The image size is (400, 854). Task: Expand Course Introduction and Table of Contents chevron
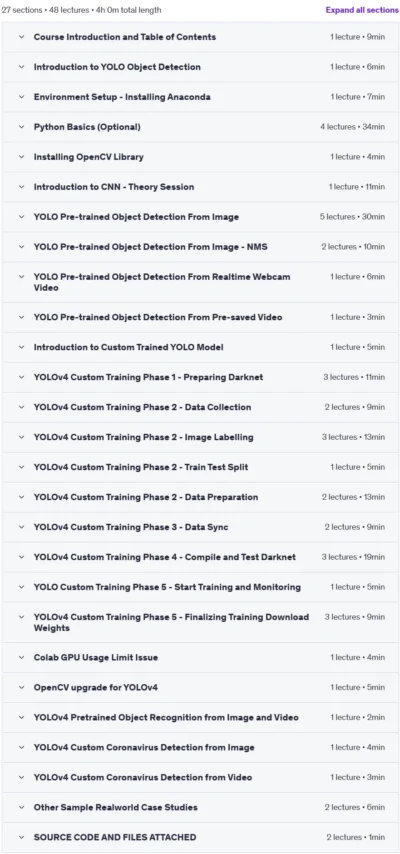(x=21, y=37)
